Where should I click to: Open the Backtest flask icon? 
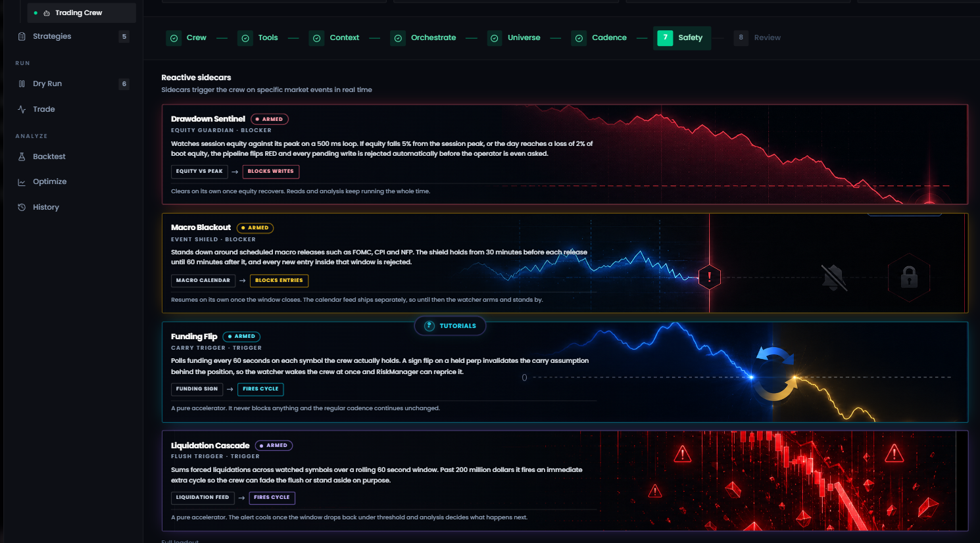point(22,157)
